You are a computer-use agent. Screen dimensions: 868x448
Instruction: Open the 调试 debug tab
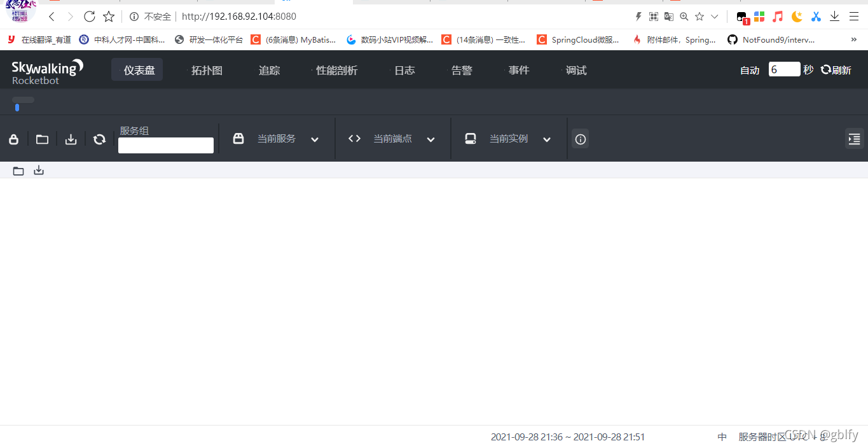pyautogui.click(x=576, y=70)
